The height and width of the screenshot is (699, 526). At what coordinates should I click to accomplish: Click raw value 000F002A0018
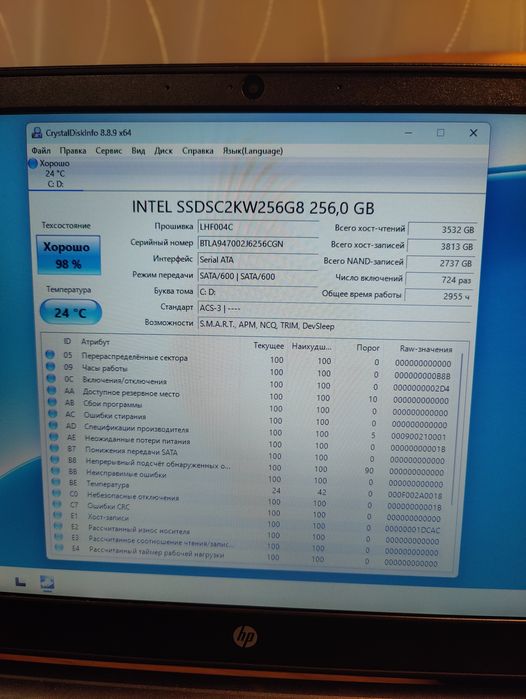coord(415,495)
